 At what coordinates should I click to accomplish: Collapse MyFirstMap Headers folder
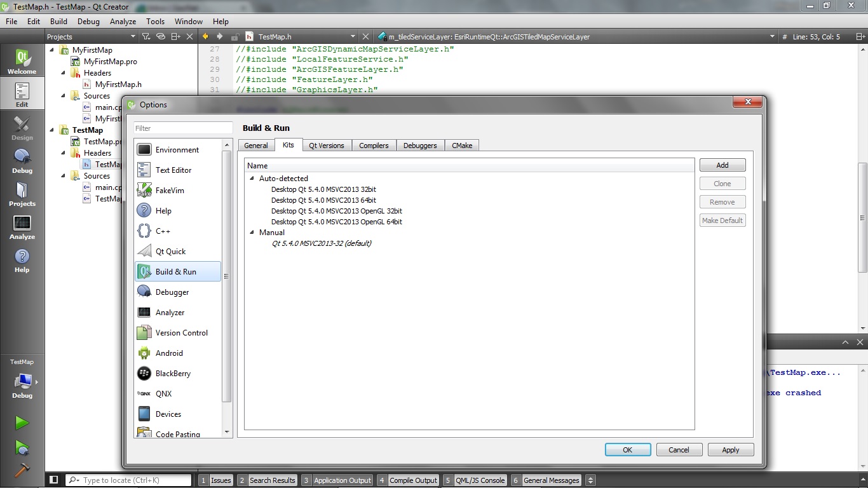63,73
